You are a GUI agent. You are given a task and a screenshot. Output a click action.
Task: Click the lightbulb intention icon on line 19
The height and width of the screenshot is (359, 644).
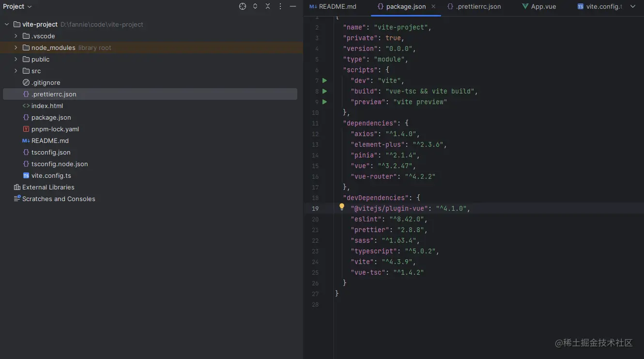coord(341,207)
